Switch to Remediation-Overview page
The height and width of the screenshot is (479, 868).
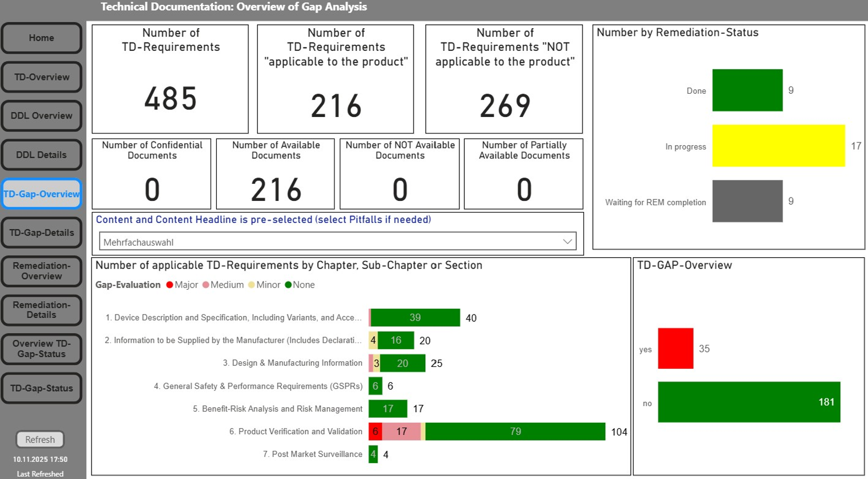(41, 271)
